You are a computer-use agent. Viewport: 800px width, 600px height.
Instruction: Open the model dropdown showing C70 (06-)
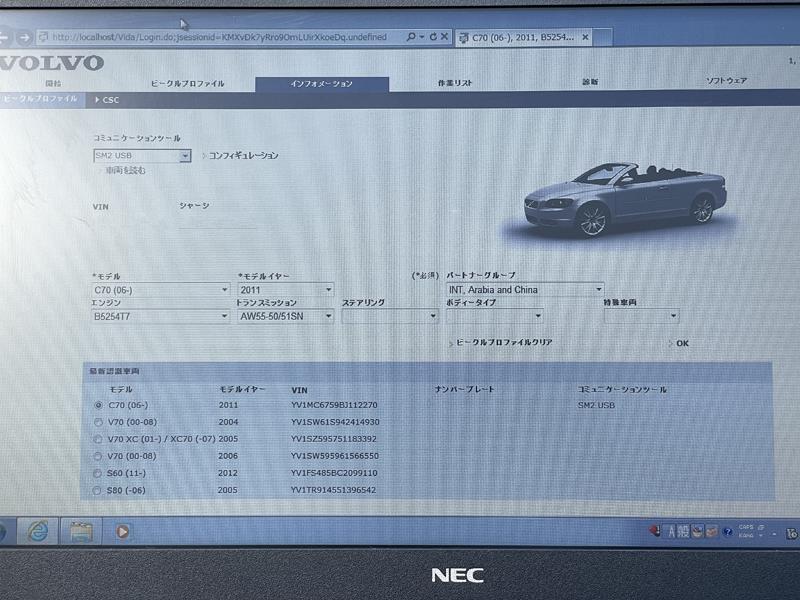pos(160,290)
